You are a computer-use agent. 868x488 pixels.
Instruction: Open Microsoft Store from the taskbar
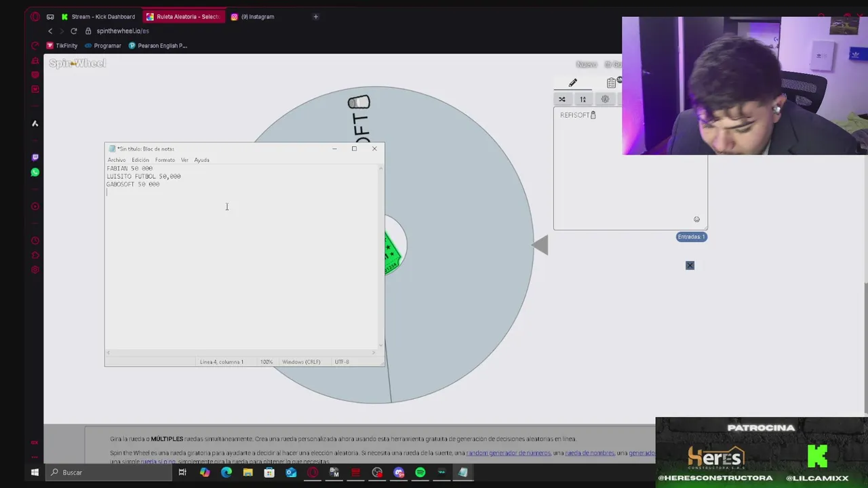269,472
